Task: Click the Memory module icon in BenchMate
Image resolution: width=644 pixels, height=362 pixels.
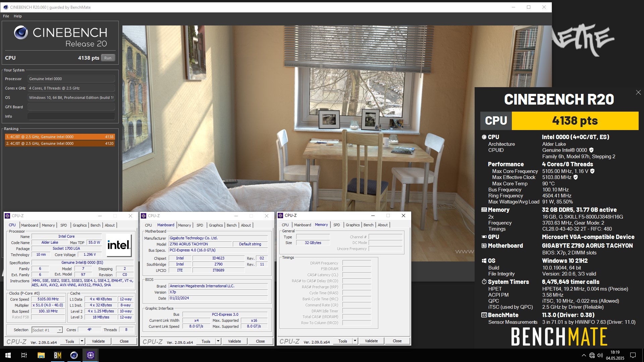Action: 484,210
